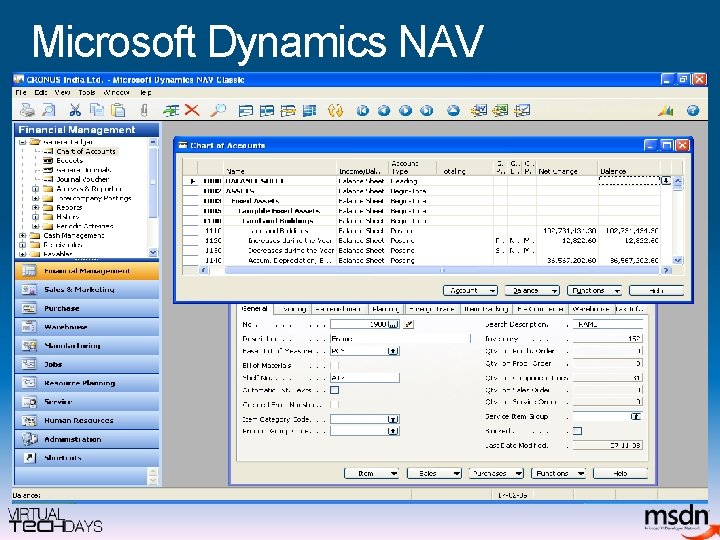Select Financial Management in navigation pane
720x540 pixels.
click(x=87, y=271)
